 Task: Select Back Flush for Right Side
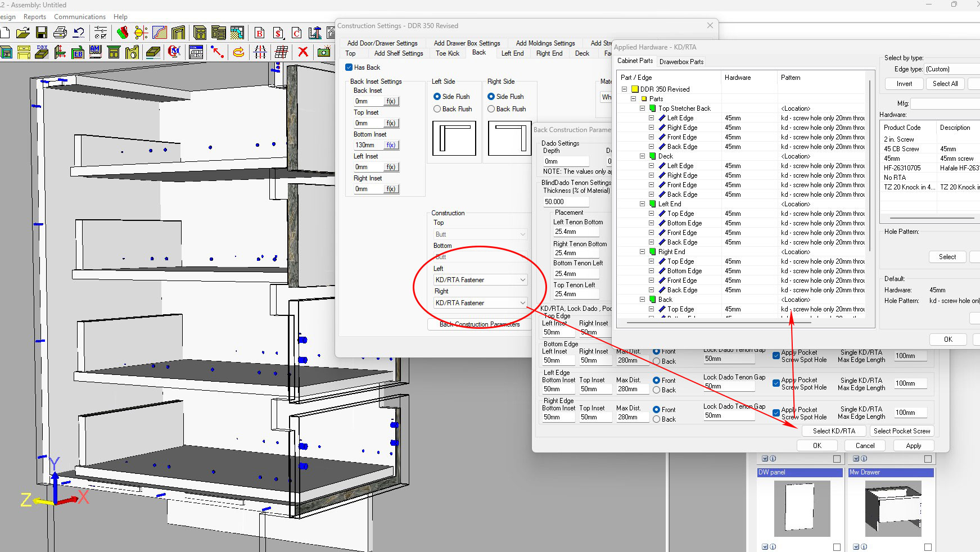pyautogui.click(x=491, y=109)
